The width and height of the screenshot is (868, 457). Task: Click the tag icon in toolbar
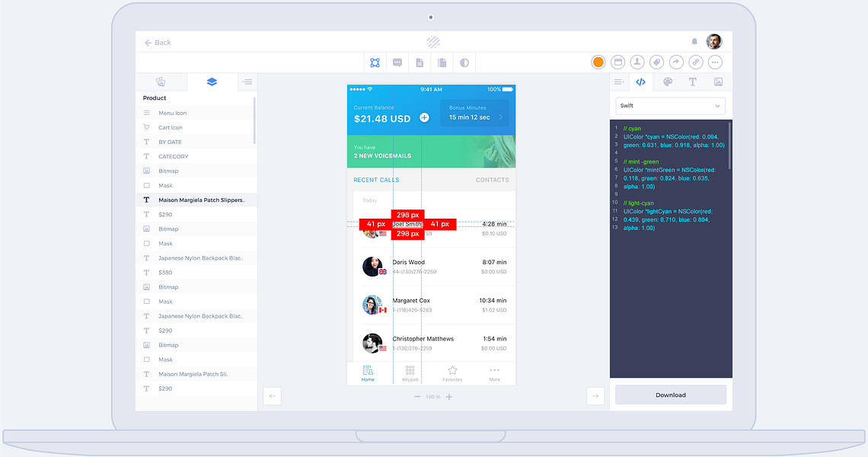(656, 62)
